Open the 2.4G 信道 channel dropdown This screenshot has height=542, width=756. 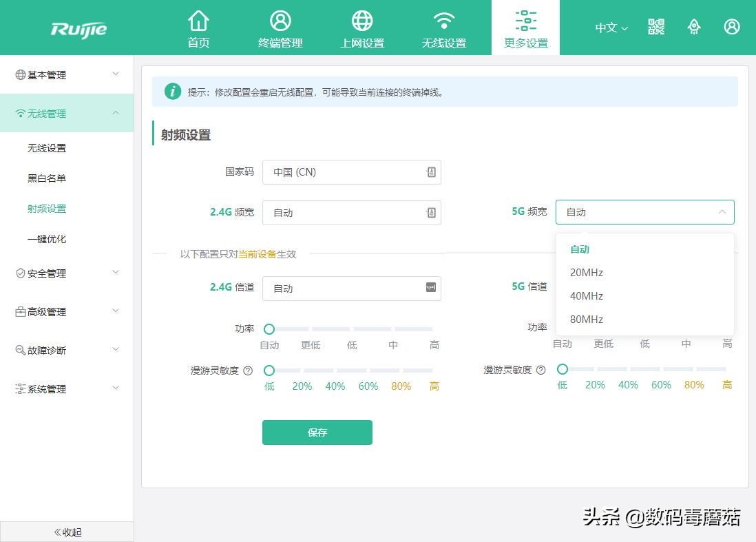pyautogui.click(x=352, y=288)
